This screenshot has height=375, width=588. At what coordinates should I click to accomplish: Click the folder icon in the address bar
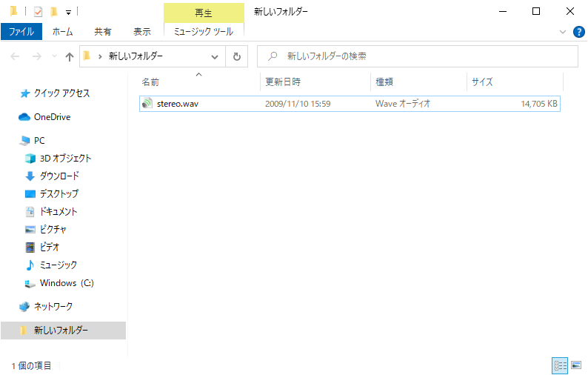[x=87, y=56]
